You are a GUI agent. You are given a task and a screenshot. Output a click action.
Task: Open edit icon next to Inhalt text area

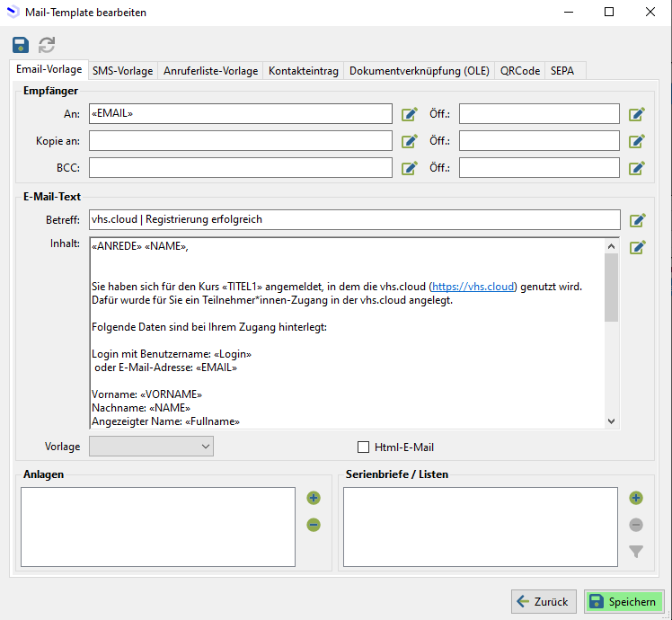637,247
